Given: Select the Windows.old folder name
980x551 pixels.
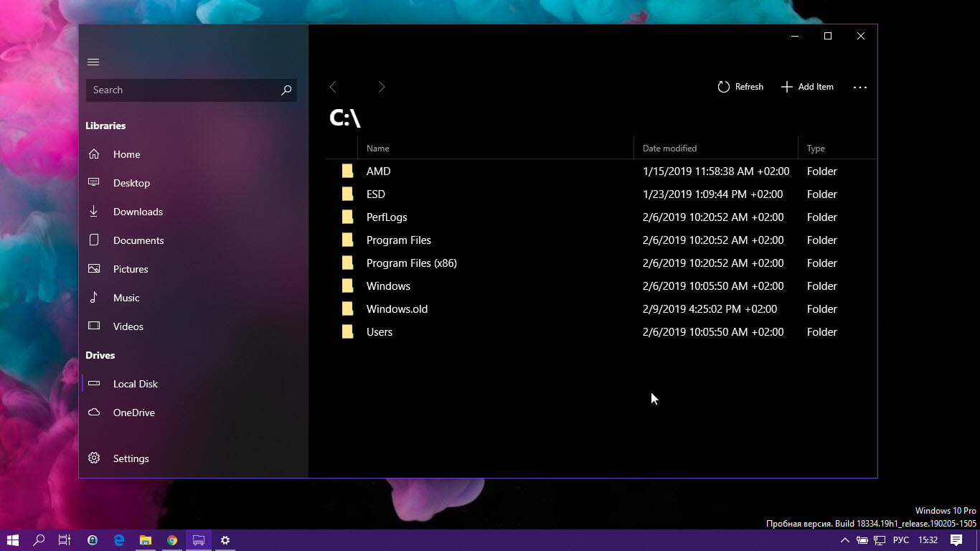Looking at the screenshot, I should [x=397, y=309].
